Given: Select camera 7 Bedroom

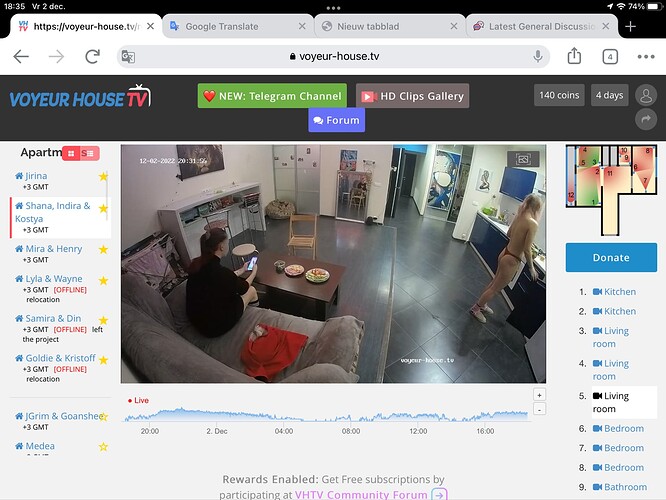Looking at the screenshot, I should [618, 448].
